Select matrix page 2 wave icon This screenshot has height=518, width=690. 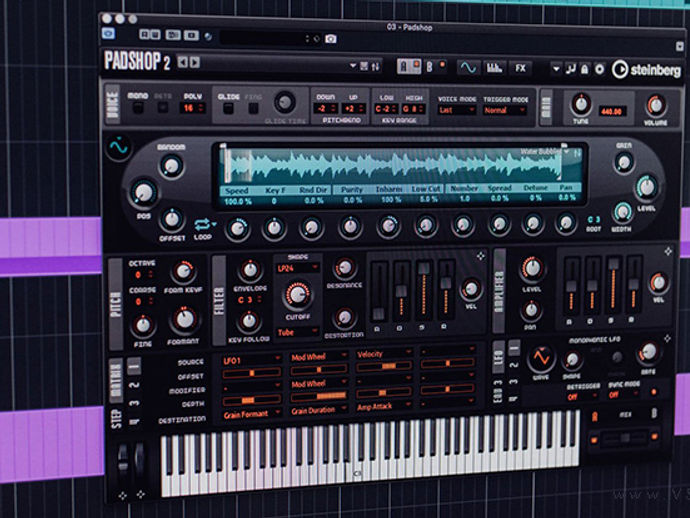(x=134, y=385)
